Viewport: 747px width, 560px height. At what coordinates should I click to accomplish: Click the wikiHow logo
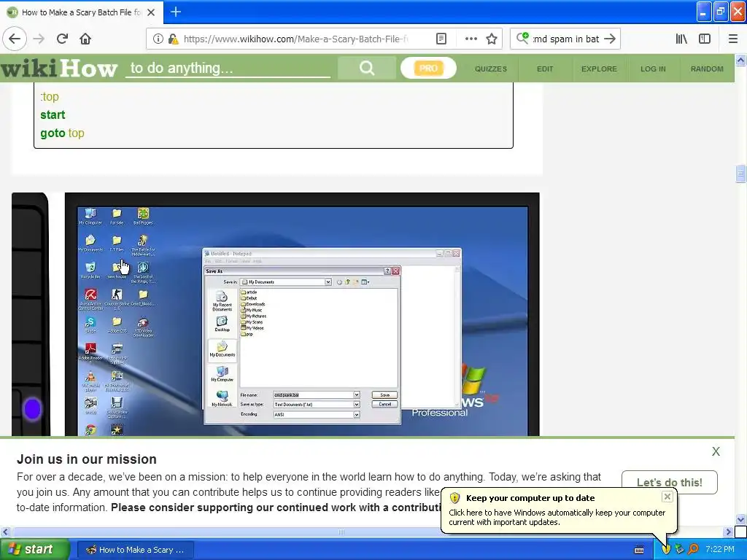pos(58,68)
